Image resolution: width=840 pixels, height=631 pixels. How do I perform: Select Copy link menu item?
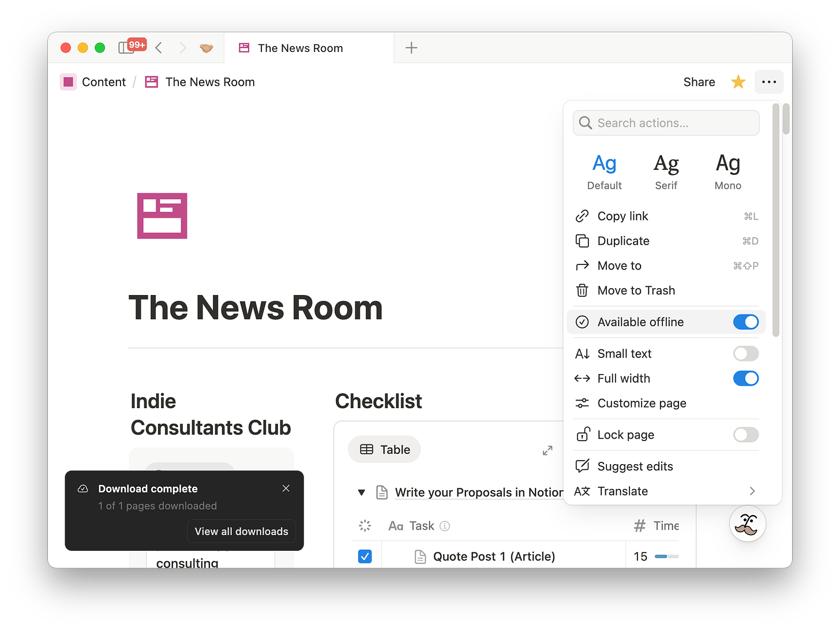click(666, 216)
